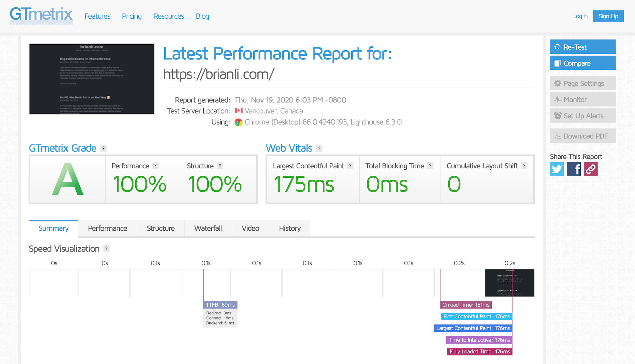The image size is (635, 364).
Task: Switch to the Structure tab
Action: [x=161, y=229]
